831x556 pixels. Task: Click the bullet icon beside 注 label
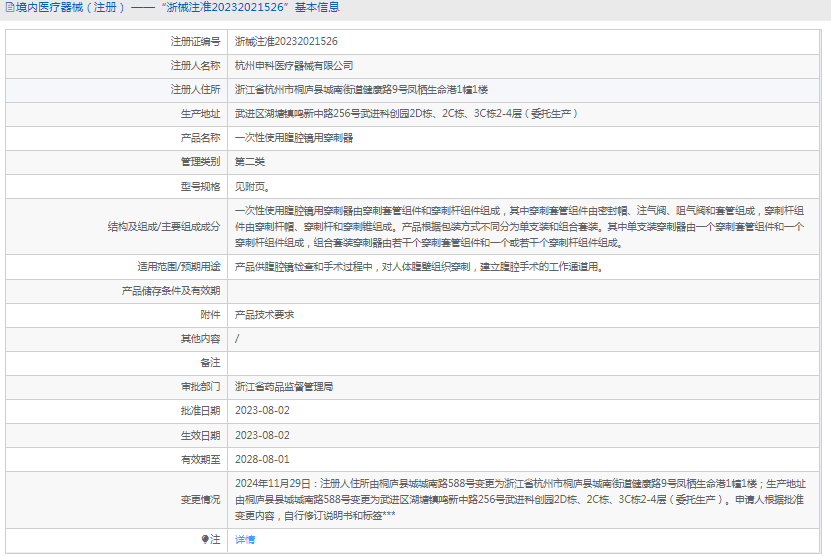coord(205,540)
